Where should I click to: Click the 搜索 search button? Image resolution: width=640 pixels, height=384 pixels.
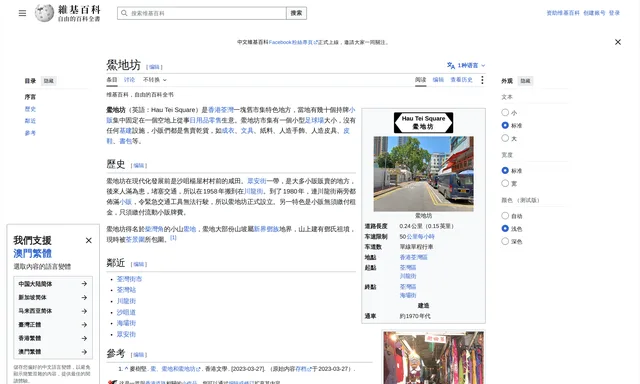[296, 13]
